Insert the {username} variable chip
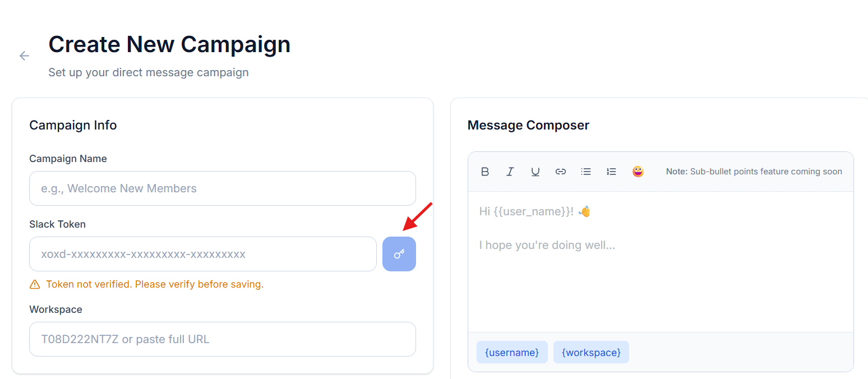Viewport: 868px width, 379px height. (x=512, y=352)
